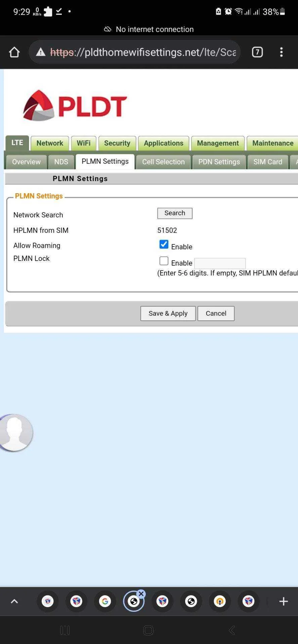Switch to the unselected globe tab
The height and width of the screenshot is (644, 298).
(191, 601)
